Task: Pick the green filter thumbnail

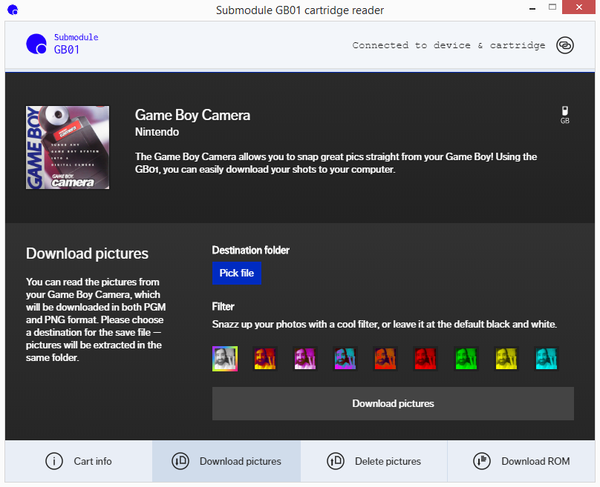Action: click(x=466, y=358)
